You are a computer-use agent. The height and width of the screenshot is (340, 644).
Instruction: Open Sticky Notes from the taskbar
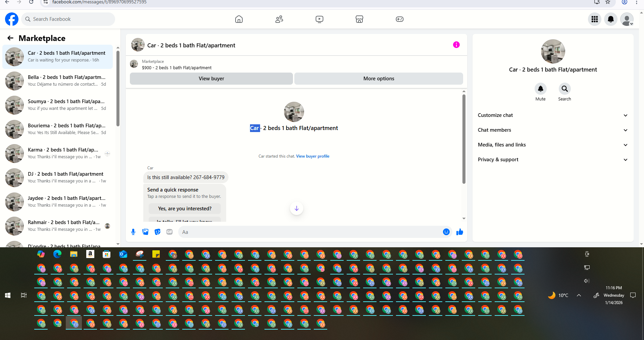156,254
